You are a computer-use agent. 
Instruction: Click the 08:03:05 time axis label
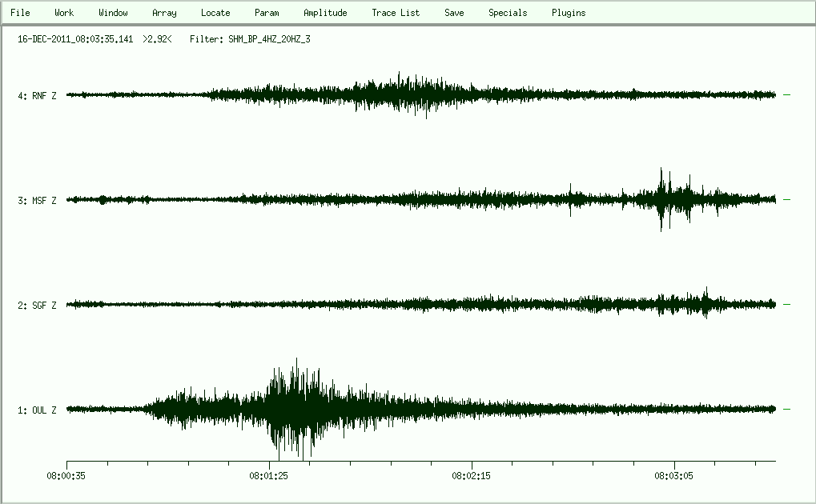(674, 475)
